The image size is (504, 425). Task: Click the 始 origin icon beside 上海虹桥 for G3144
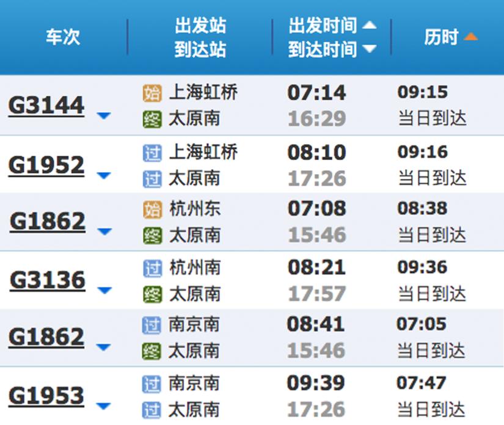click(x=152, y=93)
